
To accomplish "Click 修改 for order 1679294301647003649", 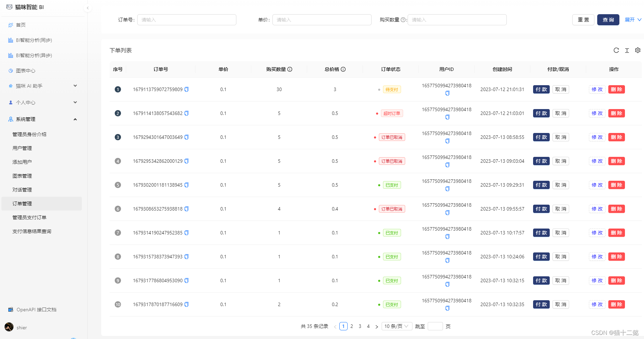I will (597, 137).
